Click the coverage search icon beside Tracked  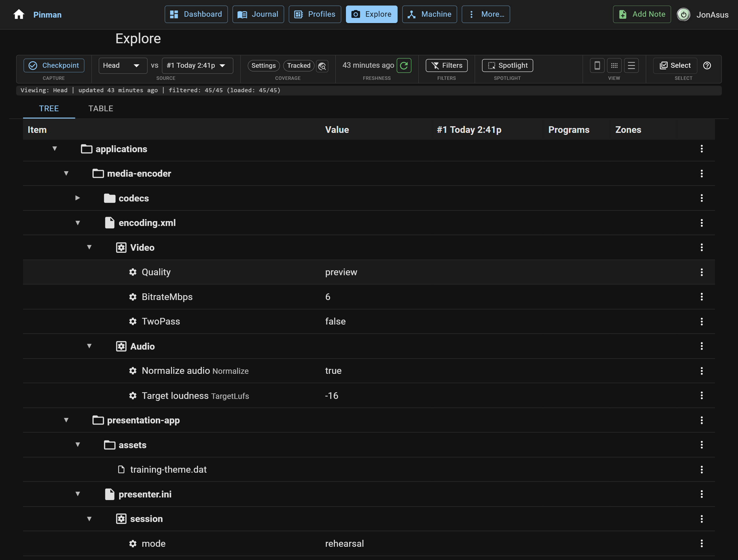[322, 66]
